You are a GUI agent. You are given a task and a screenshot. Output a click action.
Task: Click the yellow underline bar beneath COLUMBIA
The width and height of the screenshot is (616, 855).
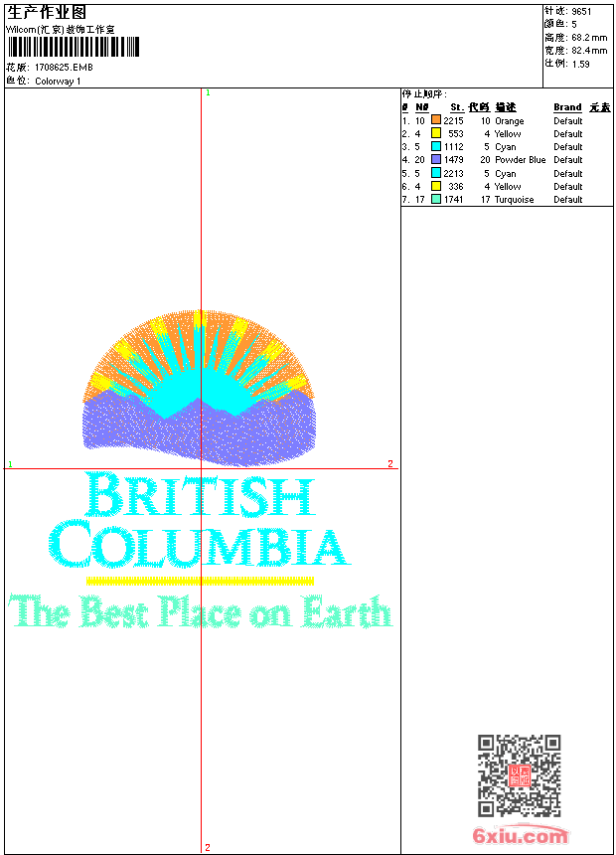click(x=200, y=581)
